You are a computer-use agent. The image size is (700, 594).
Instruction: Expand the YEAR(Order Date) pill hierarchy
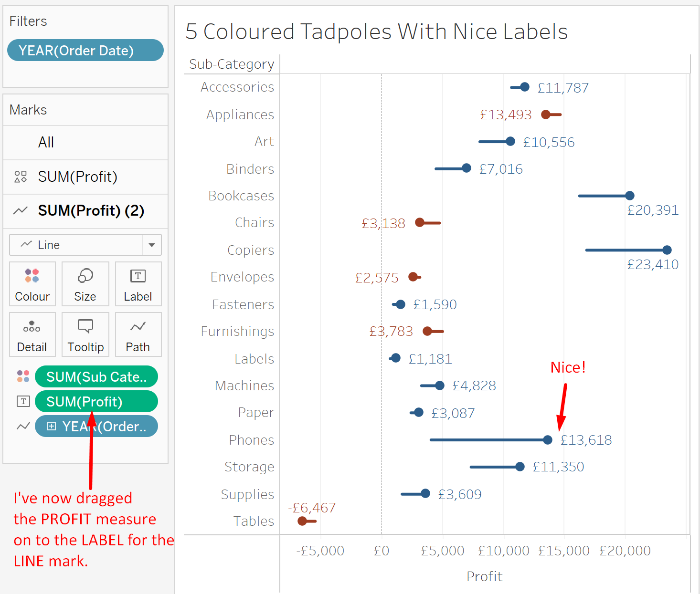click(x=53, y=426)
